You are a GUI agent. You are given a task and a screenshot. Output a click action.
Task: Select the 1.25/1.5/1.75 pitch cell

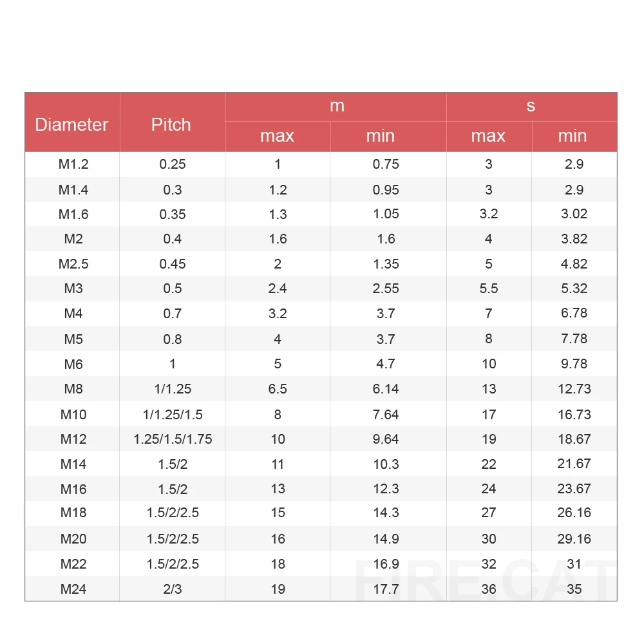coord(173,439)
